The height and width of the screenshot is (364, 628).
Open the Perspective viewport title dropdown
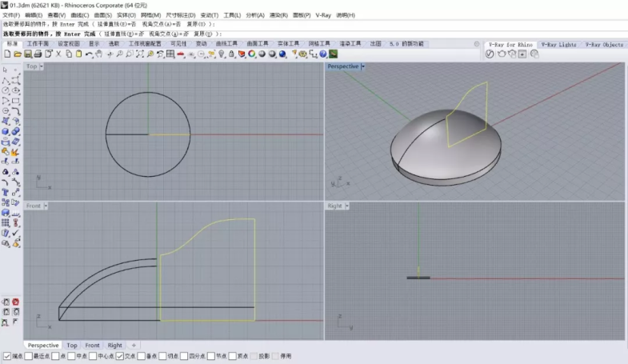point(362,66)
